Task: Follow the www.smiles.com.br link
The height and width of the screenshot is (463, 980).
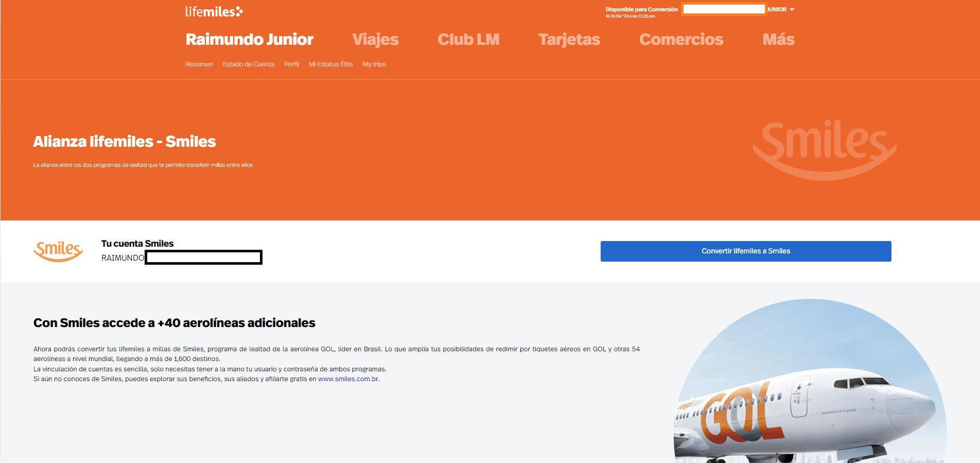Action: click(348, 379)
